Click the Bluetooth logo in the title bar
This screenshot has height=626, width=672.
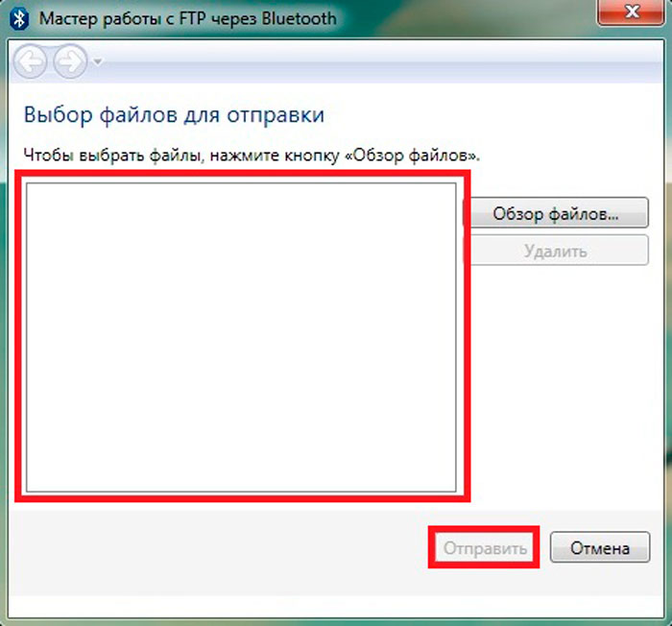[19, 19]
